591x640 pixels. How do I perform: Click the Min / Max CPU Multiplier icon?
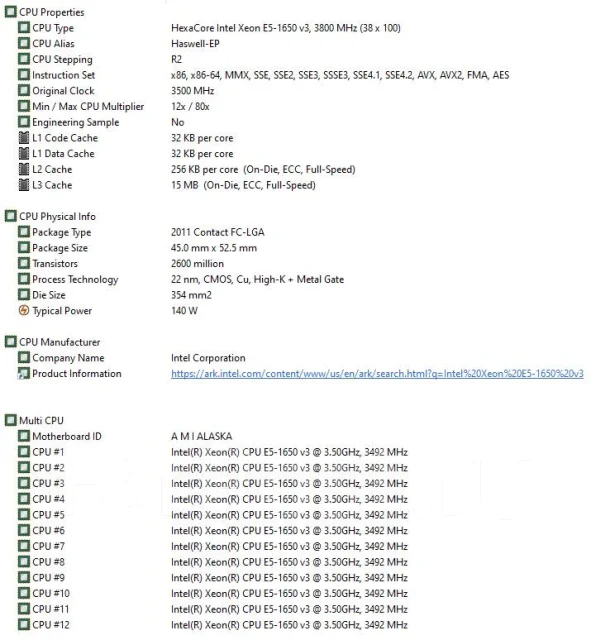point(24,106)
